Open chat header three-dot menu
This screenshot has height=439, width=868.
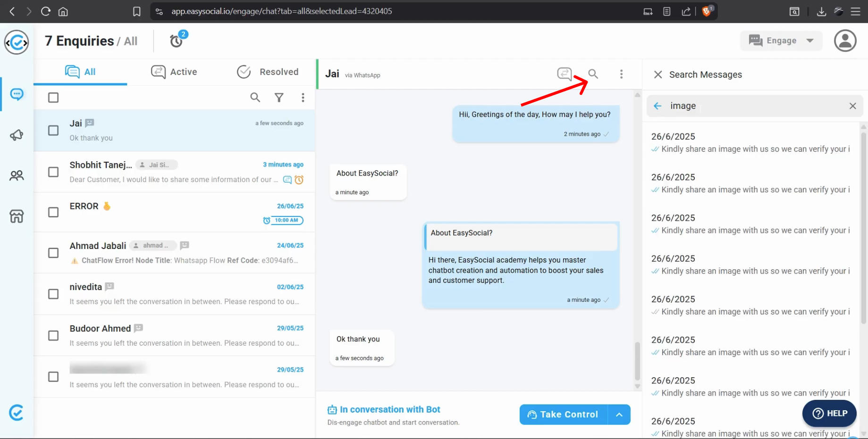pos(621,74)
